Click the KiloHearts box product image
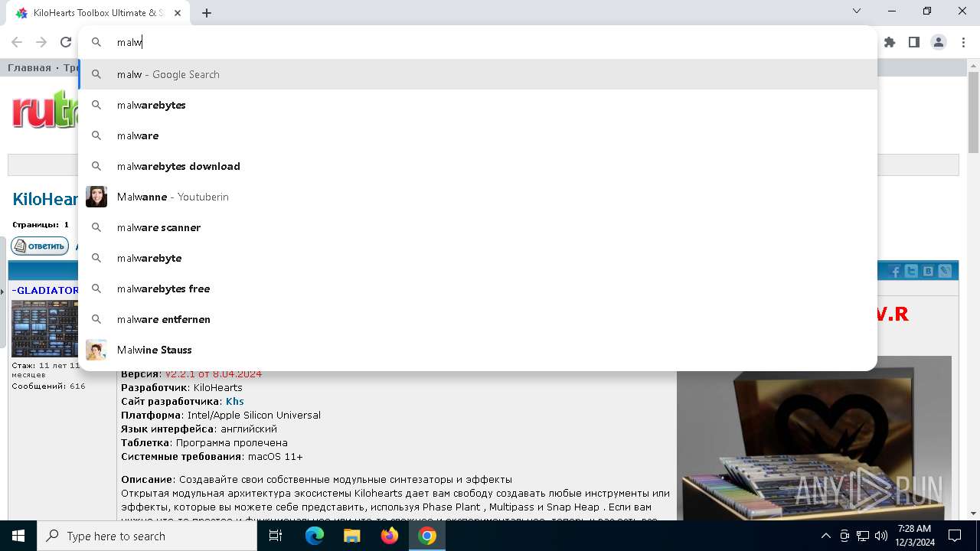Screen dimensions: 980x551 814,438
